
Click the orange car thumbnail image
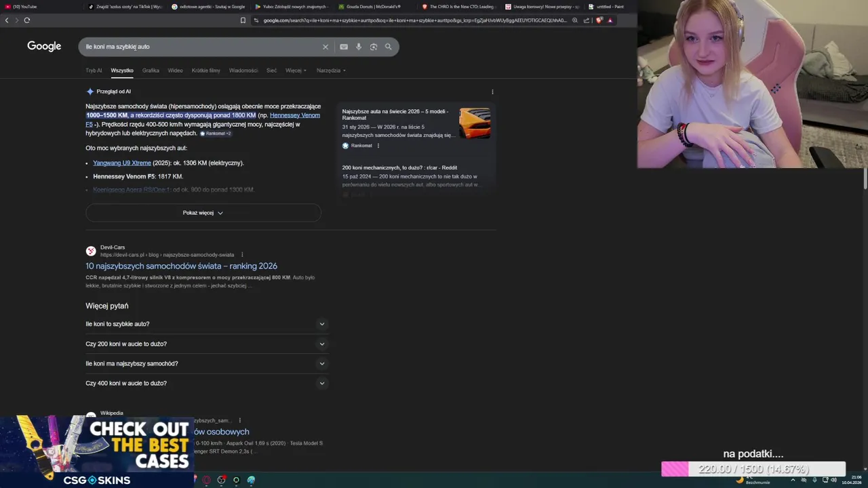475,123
